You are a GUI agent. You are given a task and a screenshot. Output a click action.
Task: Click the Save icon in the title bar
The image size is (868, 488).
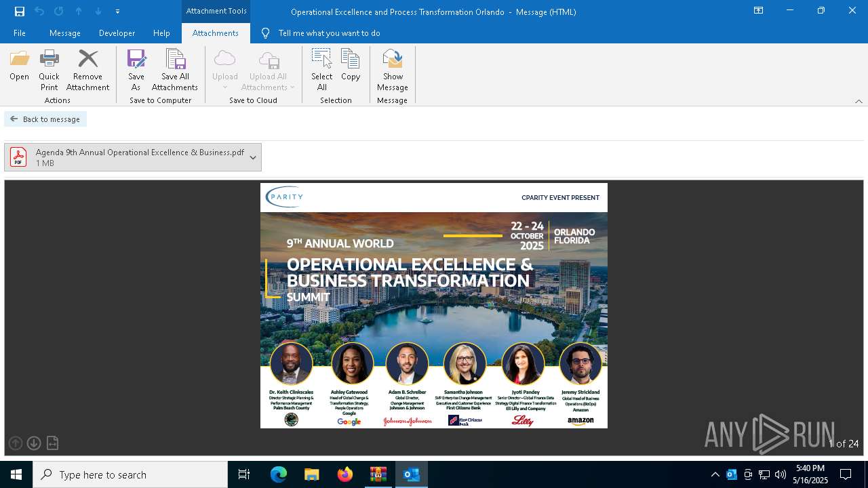[20, 11]
